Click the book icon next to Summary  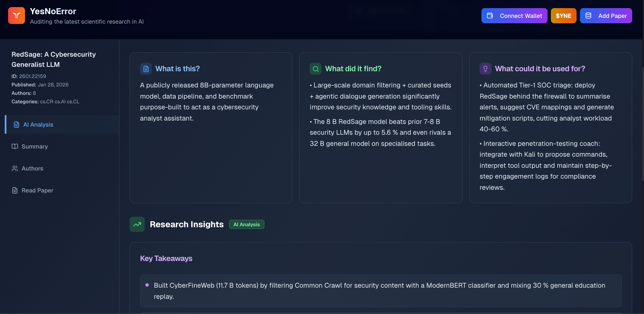click(15, 147)
